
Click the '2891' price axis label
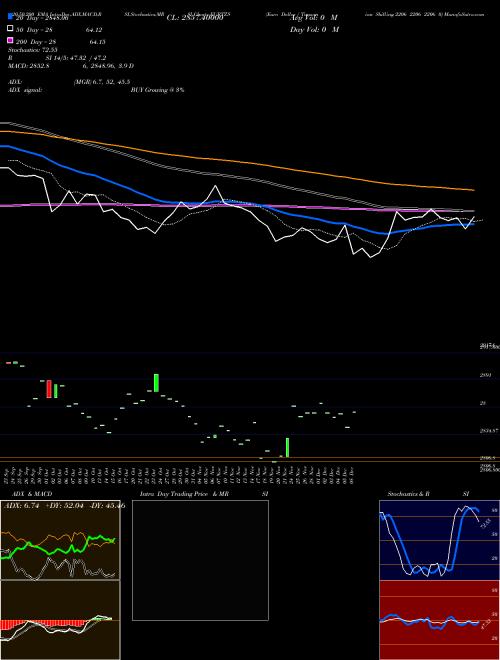[x=486, y=375]
